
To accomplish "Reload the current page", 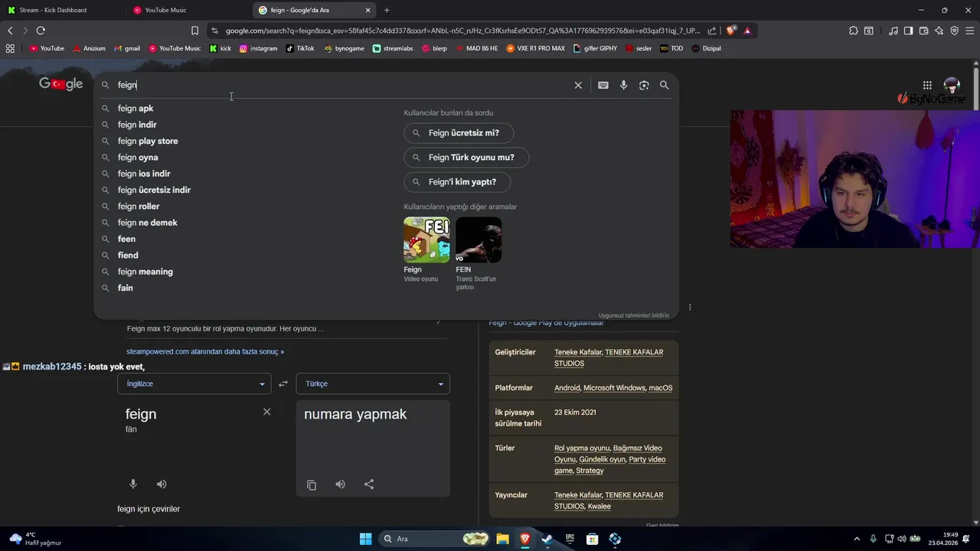I will coord(41,31).
